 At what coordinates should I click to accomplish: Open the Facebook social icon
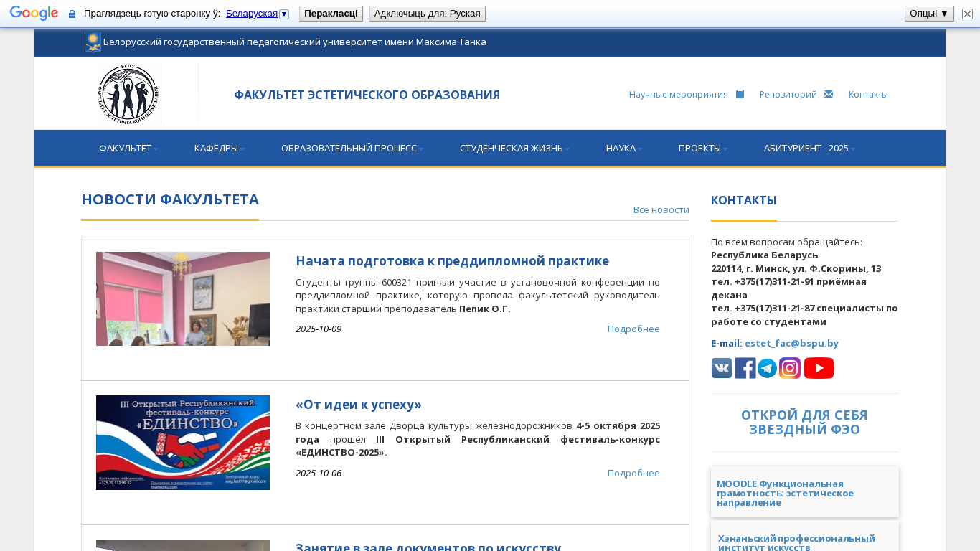(745, 368)
